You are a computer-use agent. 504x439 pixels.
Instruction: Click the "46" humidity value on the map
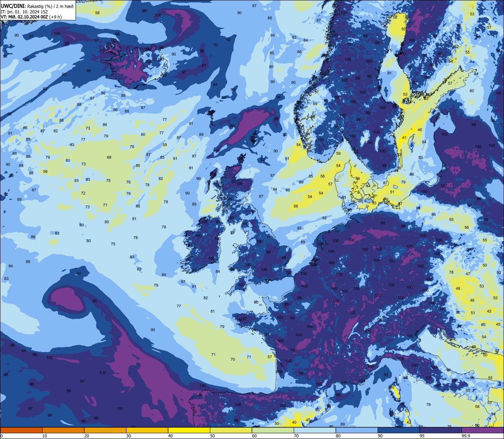(x=420, y=130)
